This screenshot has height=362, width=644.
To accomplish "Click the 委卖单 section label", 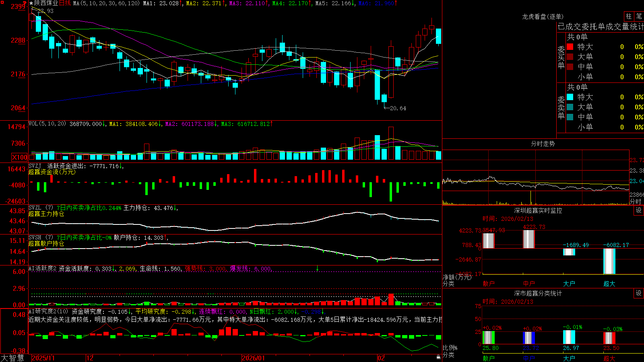I will (x=561, y=107).
